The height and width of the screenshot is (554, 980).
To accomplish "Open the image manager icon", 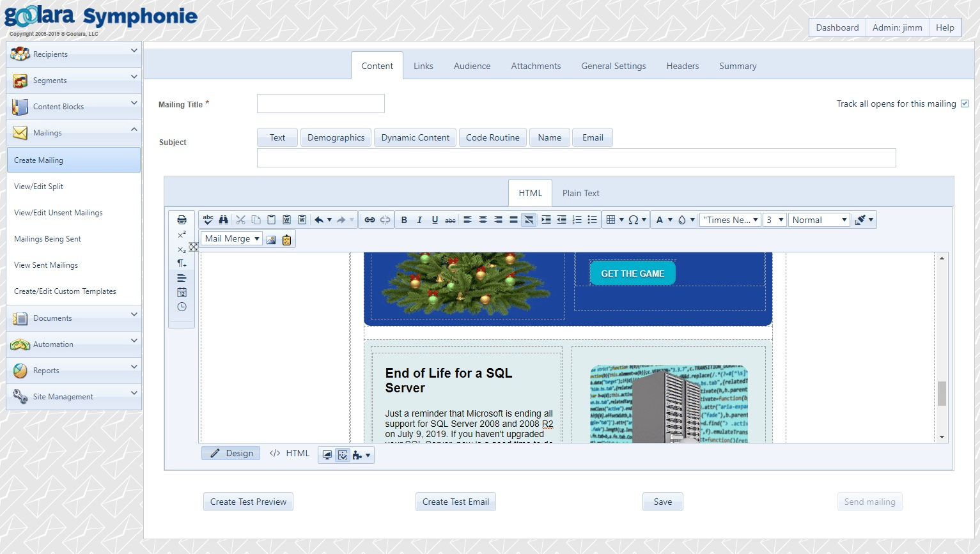I will [x=271, y=240].
